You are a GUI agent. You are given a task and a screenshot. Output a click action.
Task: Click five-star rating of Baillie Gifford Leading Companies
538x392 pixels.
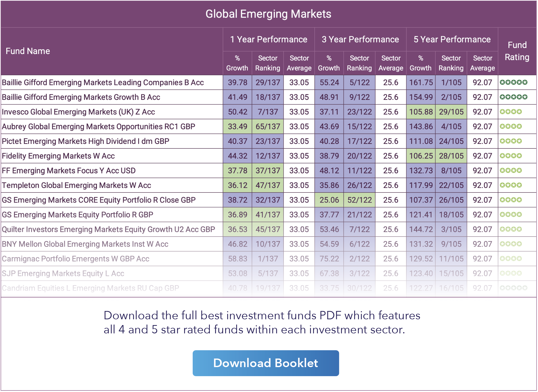point(513,82)
